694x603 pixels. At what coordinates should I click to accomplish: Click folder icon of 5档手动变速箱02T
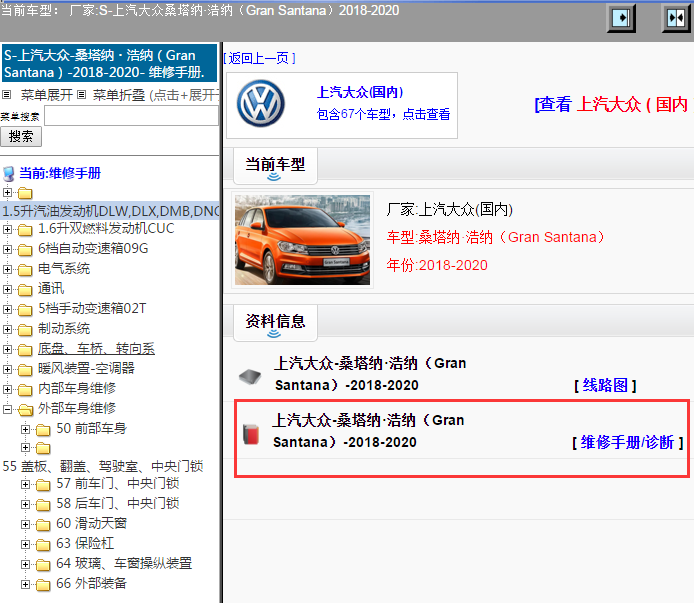point(25,309)
